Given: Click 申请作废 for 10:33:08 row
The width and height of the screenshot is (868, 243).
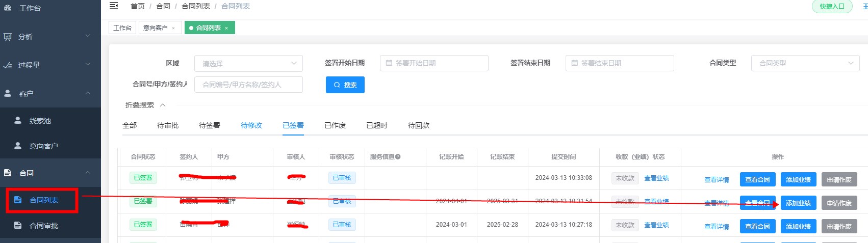Looking at the screenshot, I should pyautogui.click(x=839, y=179).
